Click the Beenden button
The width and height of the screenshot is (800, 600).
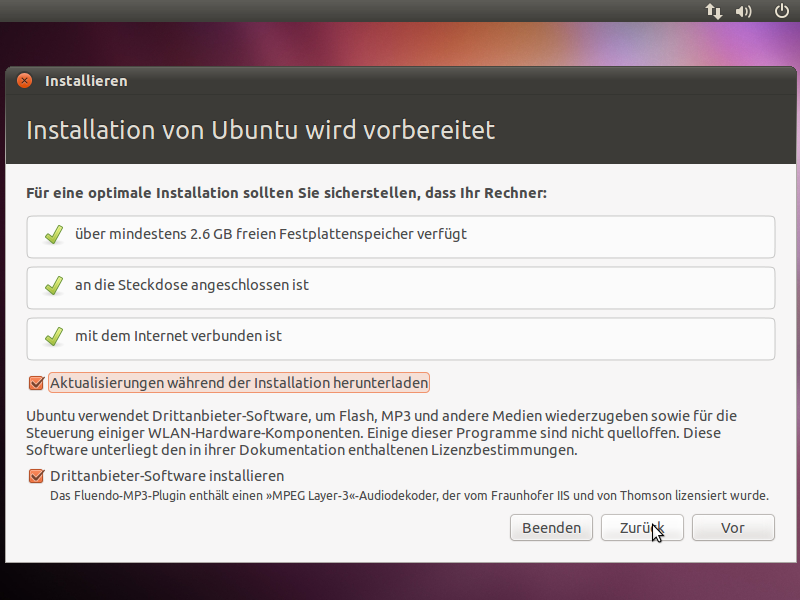coord(551,528)
